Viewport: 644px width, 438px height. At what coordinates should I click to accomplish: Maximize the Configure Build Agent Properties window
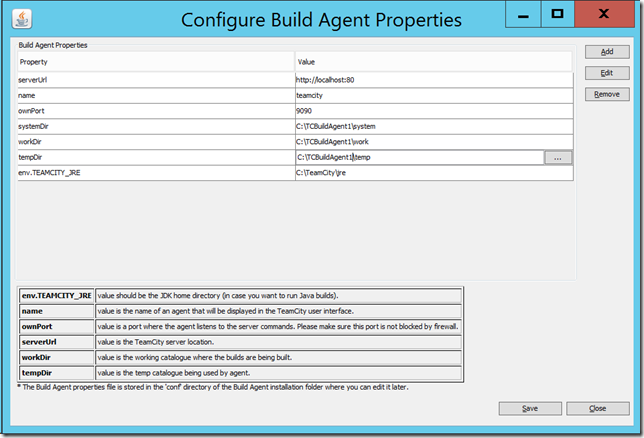557,14
